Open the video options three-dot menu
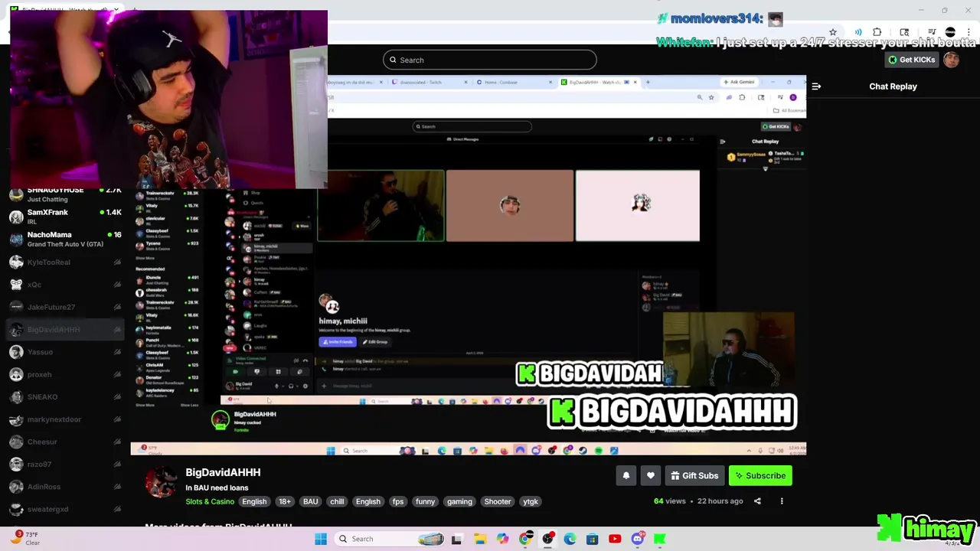The width and height of the screenshot is (980, 551). [782, 501]
